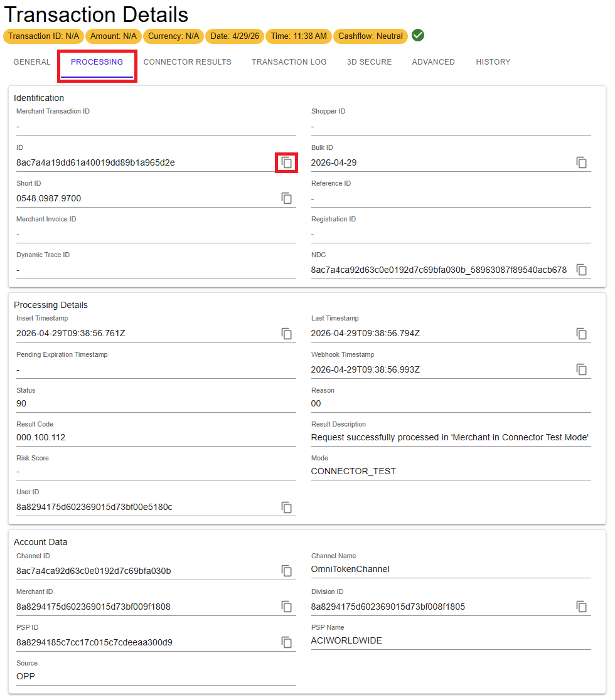Click the Account Data section heading

[41, 542]
